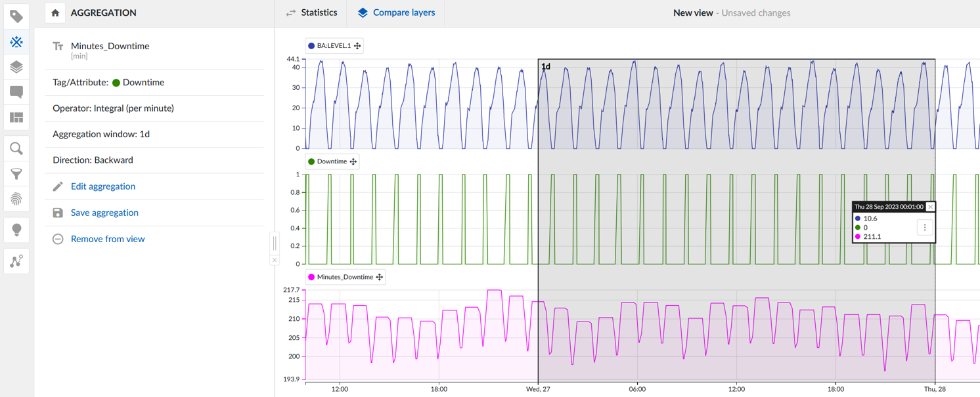The height and width of the screenshot is (397, 980).
Task: Click the side panel resize grip handle
Action: point(275,243)
